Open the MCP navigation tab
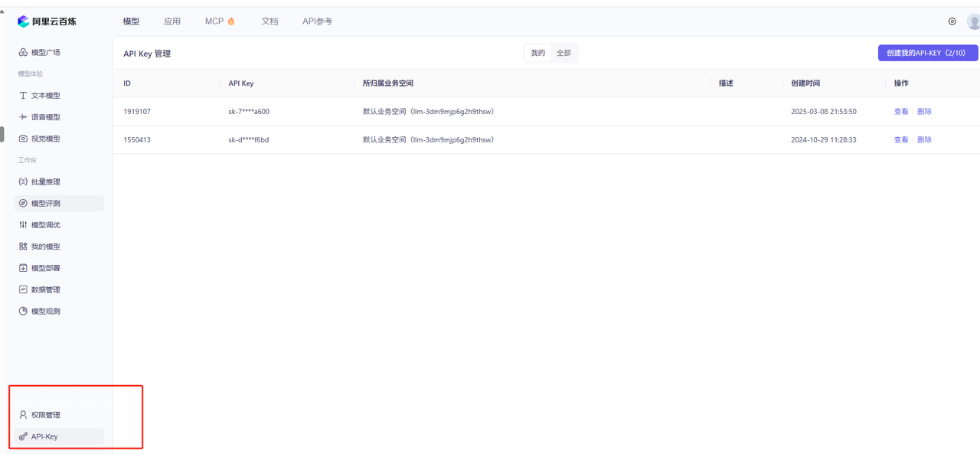 pyautogui.click(x=214, y=21)
